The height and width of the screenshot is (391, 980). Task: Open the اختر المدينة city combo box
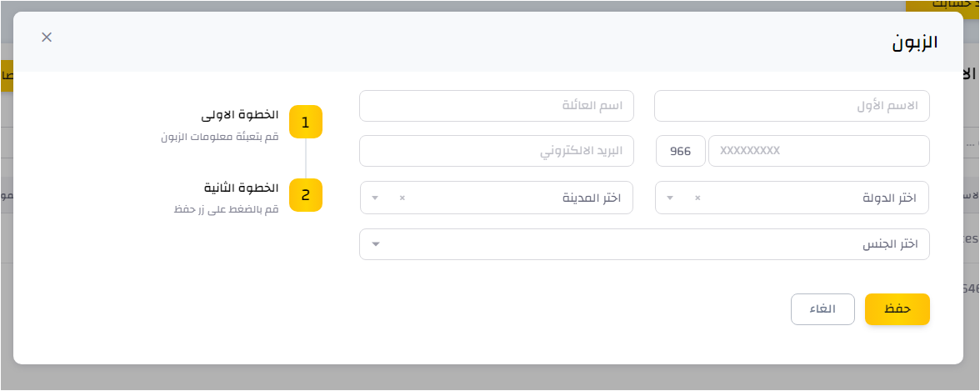coord(497,198)
